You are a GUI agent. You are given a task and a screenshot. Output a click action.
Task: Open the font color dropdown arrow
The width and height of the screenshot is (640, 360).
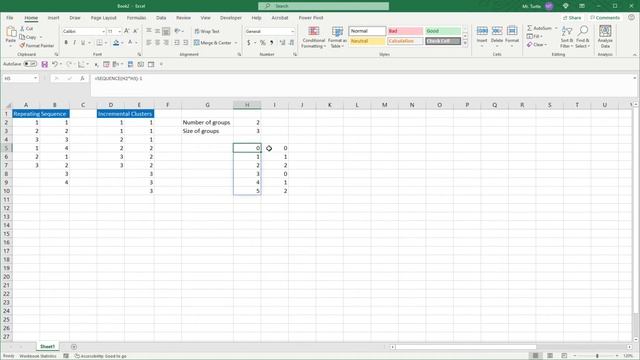136,43
